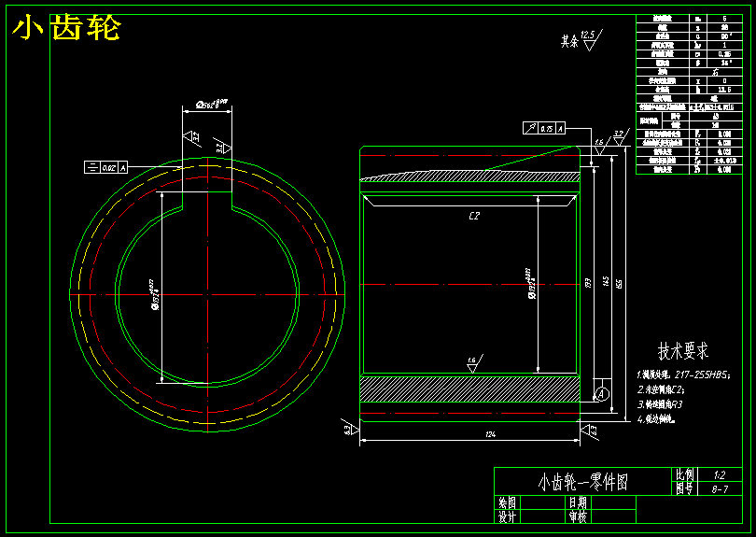The width and height of the screenshot is (756, 537).
Task: Pick the lower hatched section area
Action: (470, 389)
